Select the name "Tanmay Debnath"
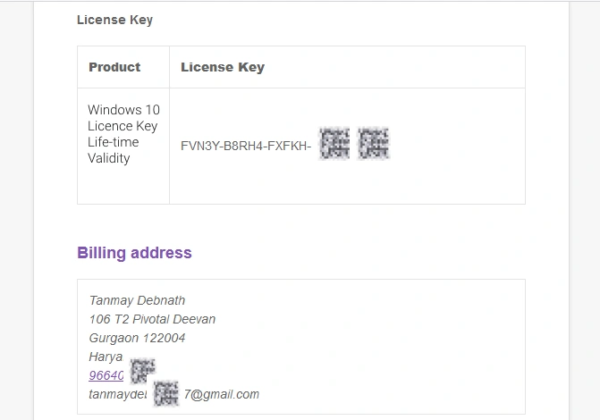This screenshot has width=600, height=420. coord(137,301)
